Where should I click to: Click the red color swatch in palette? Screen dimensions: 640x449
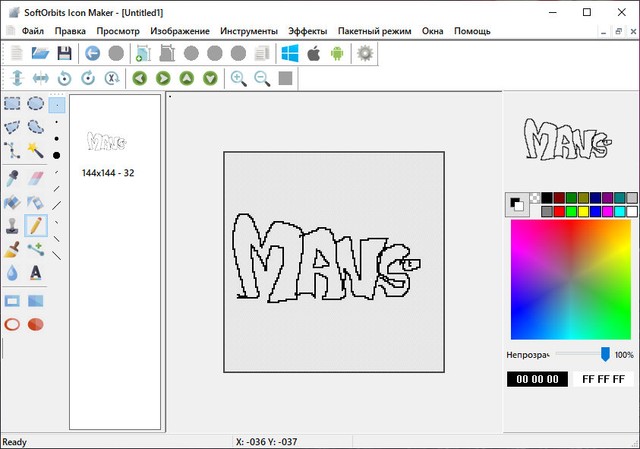tap(560, 211)
